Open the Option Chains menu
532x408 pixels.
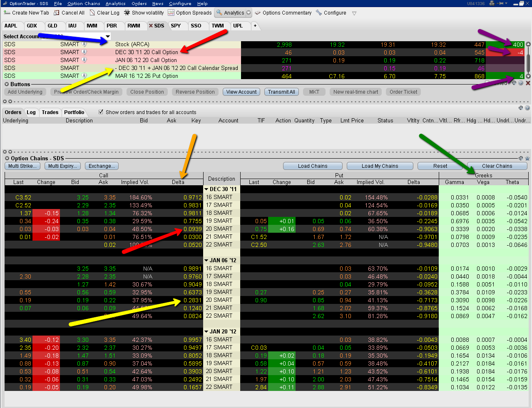[x=84, y=3]
